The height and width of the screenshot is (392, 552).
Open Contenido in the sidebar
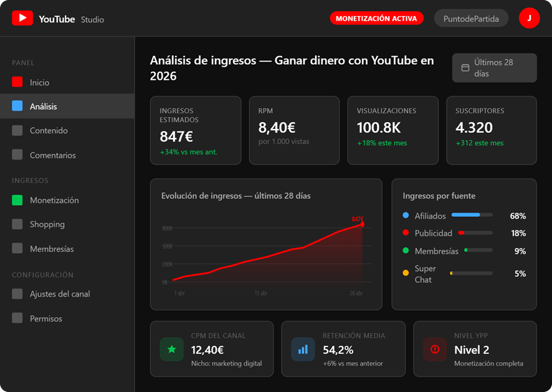pyautogui.click(x=67, y=130)
